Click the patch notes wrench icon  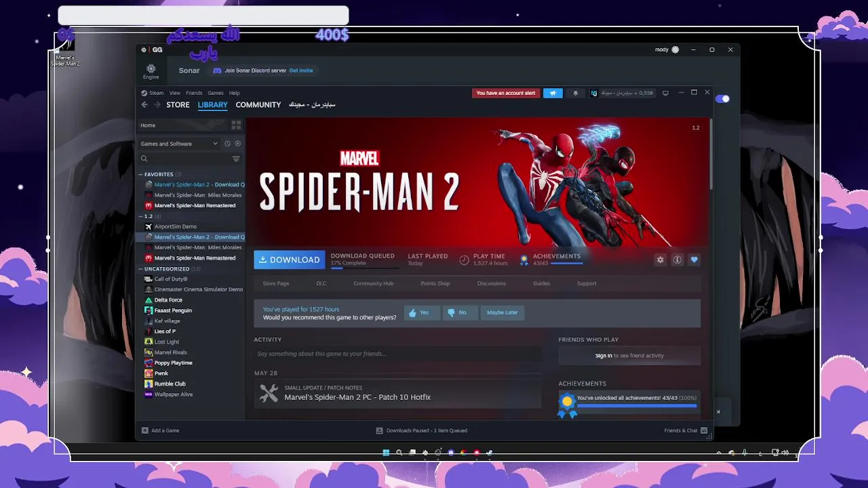pos(269,393)
